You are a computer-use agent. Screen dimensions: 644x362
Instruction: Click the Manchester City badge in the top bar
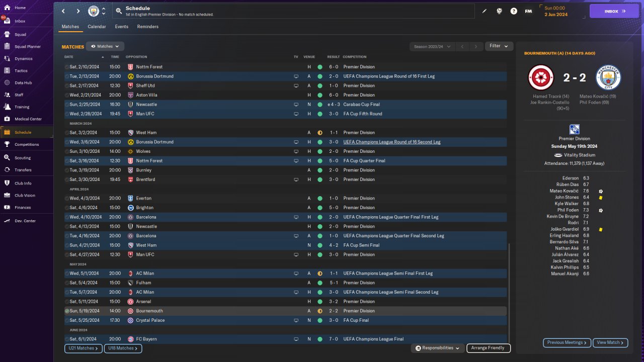pos(94,11)
